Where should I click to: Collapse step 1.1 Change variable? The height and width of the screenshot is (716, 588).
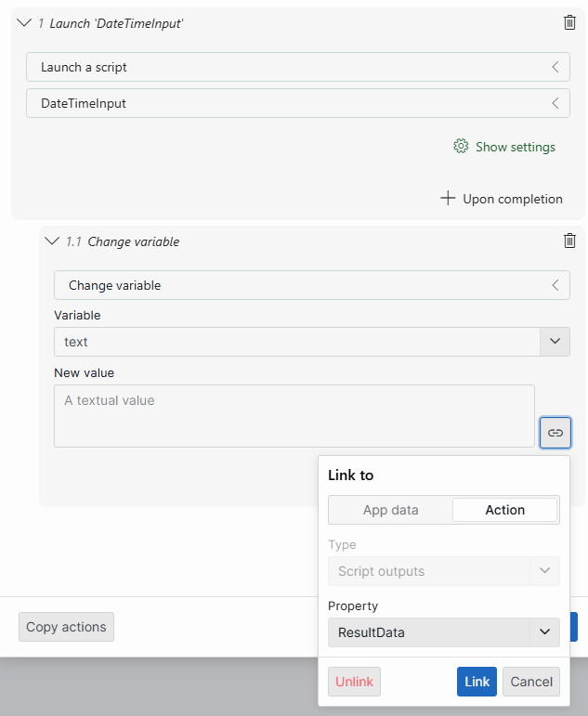tap(52, 241)
